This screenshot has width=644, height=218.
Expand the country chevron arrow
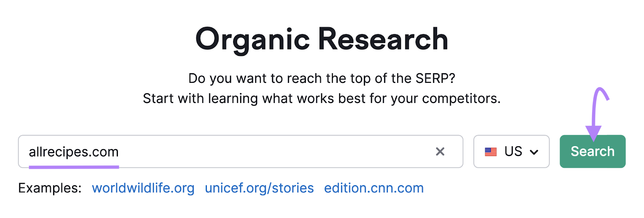[534, 152]
